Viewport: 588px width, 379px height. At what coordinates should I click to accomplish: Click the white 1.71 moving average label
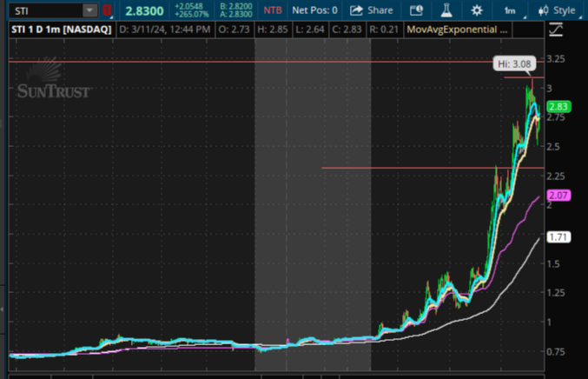pos(558,237)
